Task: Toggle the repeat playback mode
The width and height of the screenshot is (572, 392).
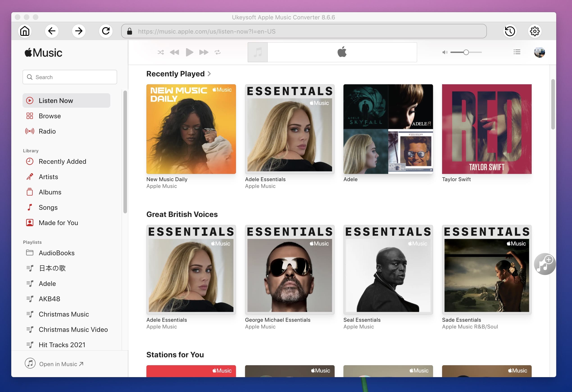Action: [217, 52]
